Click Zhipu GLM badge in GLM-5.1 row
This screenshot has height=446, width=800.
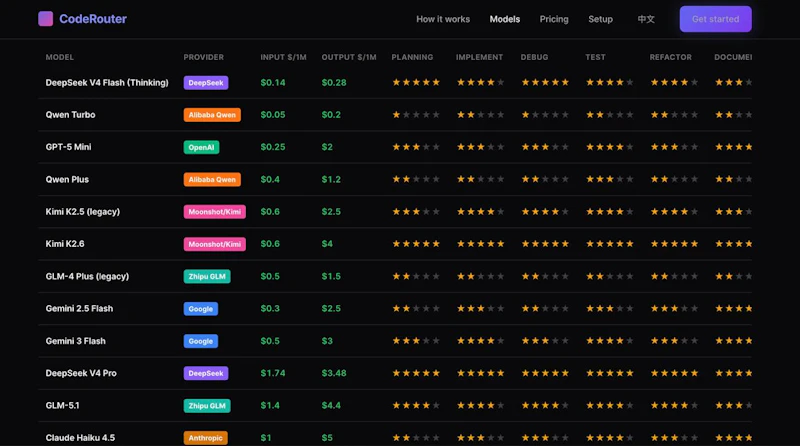click(x=207, y=406)
